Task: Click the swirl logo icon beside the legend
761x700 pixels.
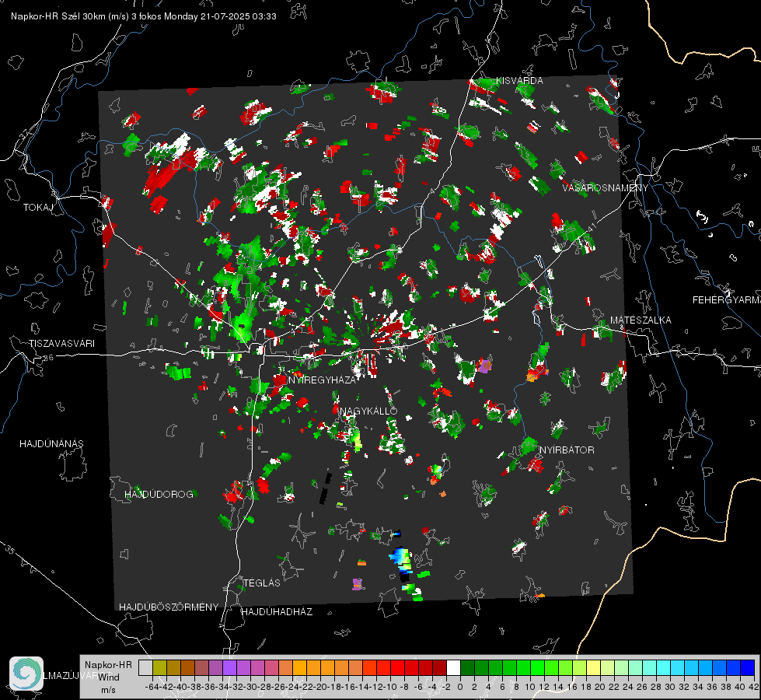Action: tap(26, 674)
